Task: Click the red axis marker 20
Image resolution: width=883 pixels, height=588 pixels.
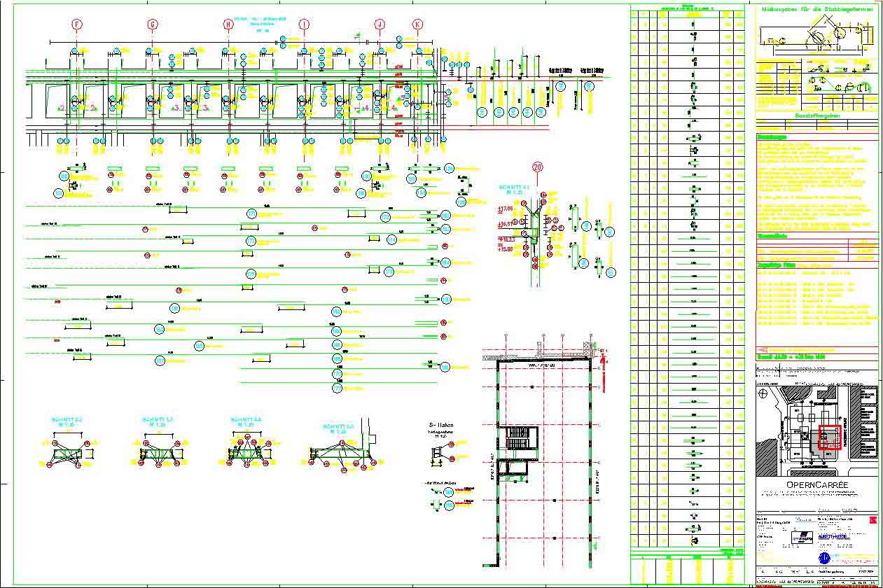Action: 537,167
